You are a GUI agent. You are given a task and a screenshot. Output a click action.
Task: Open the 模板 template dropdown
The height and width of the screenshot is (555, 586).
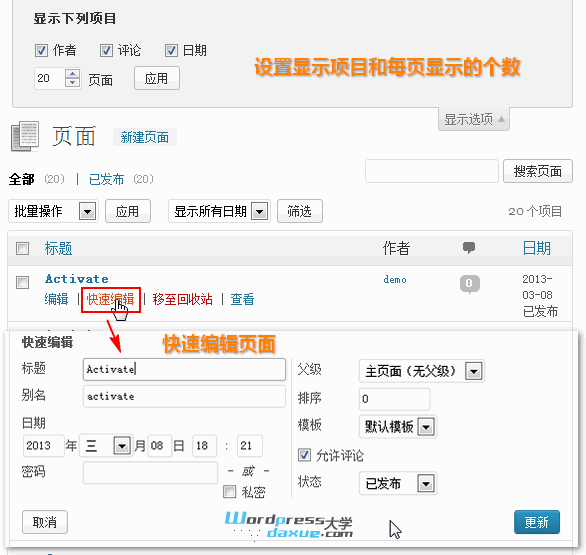point(398,426)
